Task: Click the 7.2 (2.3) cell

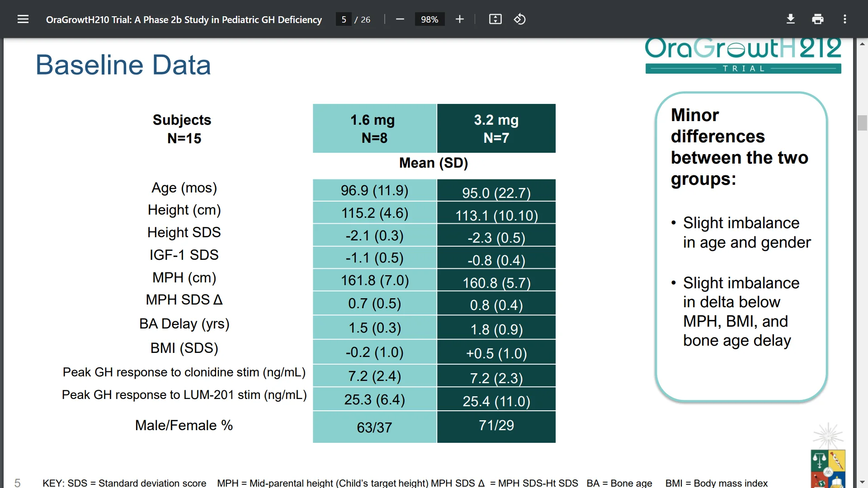Action: tap(496, 376)
